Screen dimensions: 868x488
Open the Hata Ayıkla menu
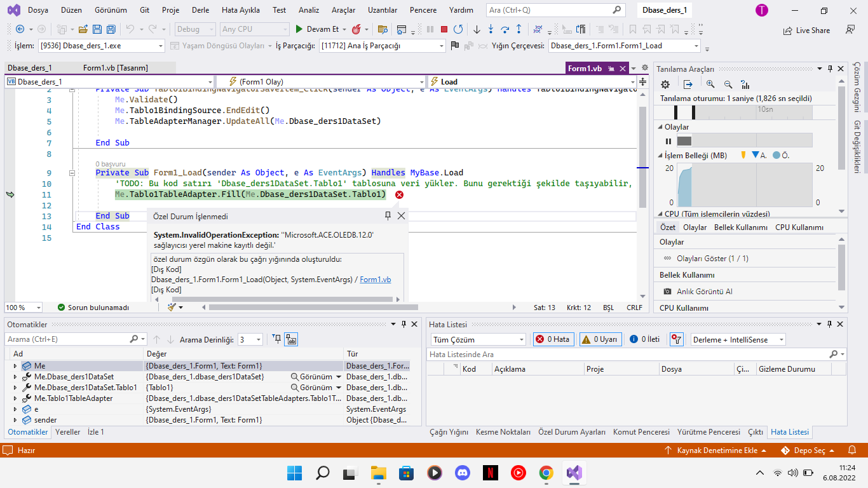pyautogui.click(x=240, y=10)
